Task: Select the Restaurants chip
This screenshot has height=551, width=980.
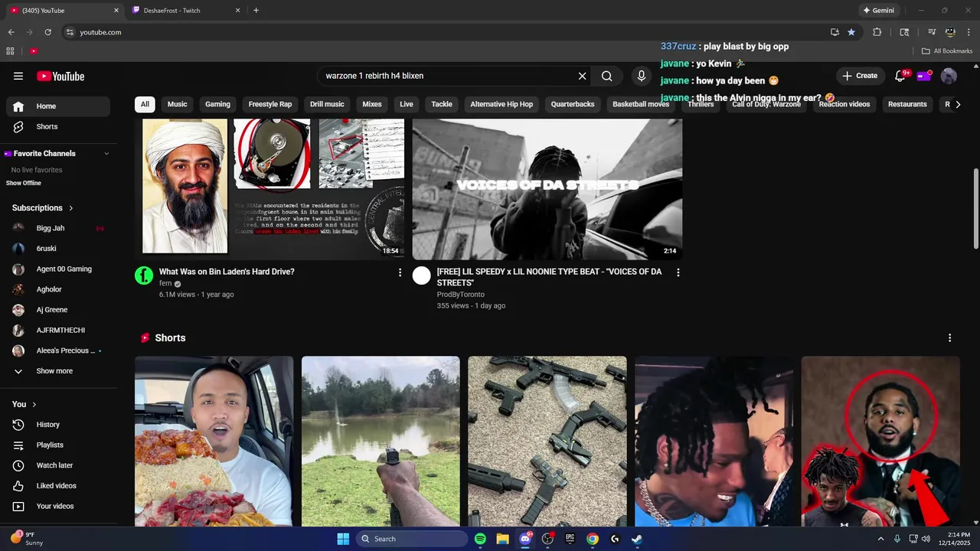Action: pyautogui.click(x=907, y=104)
